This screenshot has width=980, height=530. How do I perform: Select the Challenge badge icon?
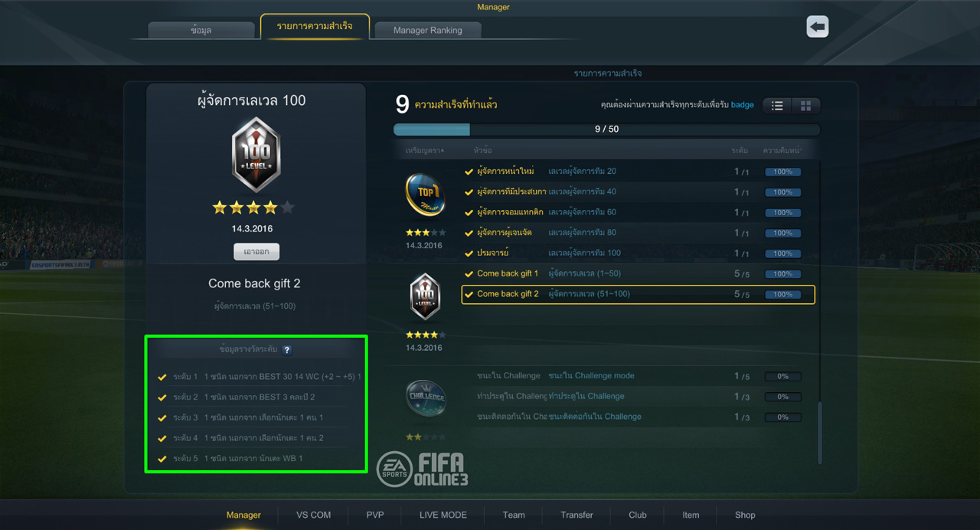(426, 397)
